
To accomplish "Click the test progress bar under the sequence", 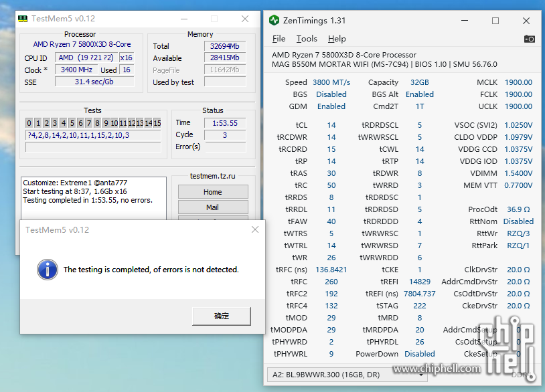I will 93,147.
